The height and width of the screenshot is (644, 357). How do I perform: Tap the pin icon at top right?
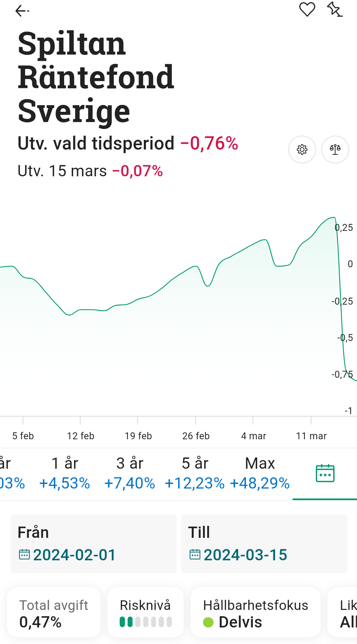point(335,9)
